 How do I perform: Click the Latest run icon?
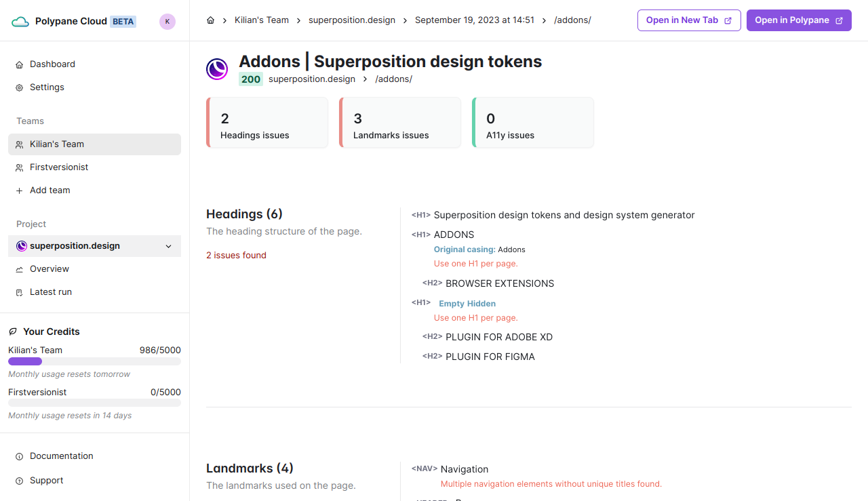(19, 292)
